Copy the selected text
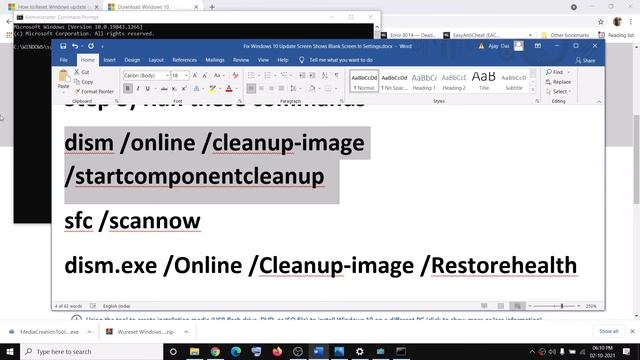Screen dimensions: 640x360 [x=84, y=82]
